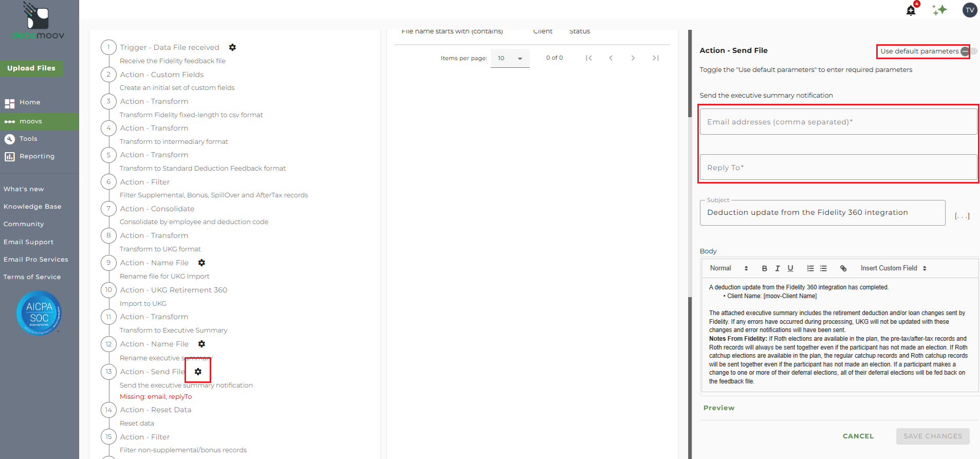Select step 2 Action - Custom Fields
Image resolution: width=980 pixels, height=459 pixels.
(x=161, y=75)
